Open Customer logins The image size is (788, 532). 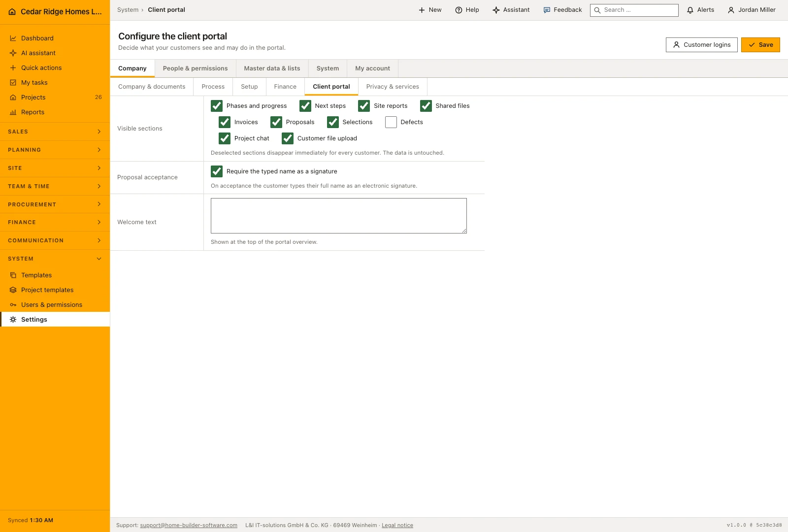pyautogui.click(x=702, y=45)
